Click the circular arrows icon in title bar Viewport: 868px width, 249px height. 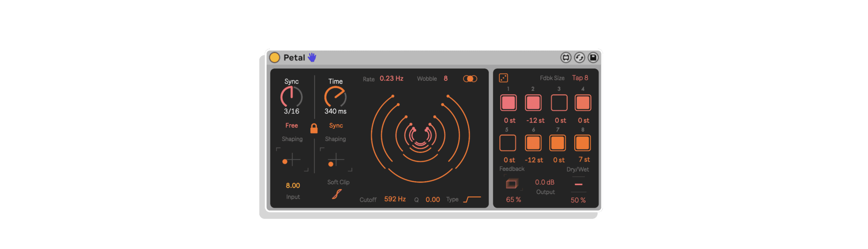(x=579, y=58)
